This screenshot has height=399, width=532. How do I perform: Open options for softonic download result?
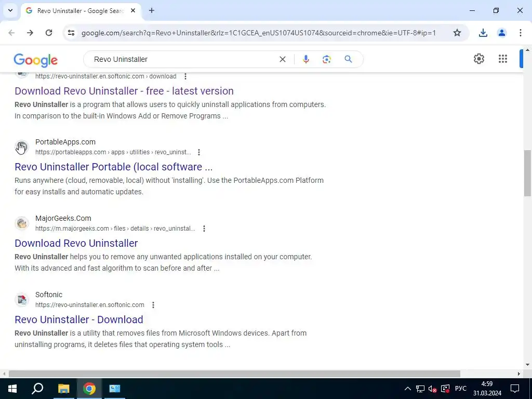tap(185, 76)
